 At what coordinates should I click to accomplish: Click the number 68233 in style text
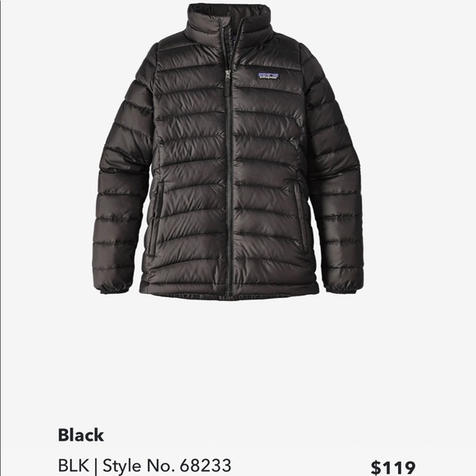coord(205,465)
